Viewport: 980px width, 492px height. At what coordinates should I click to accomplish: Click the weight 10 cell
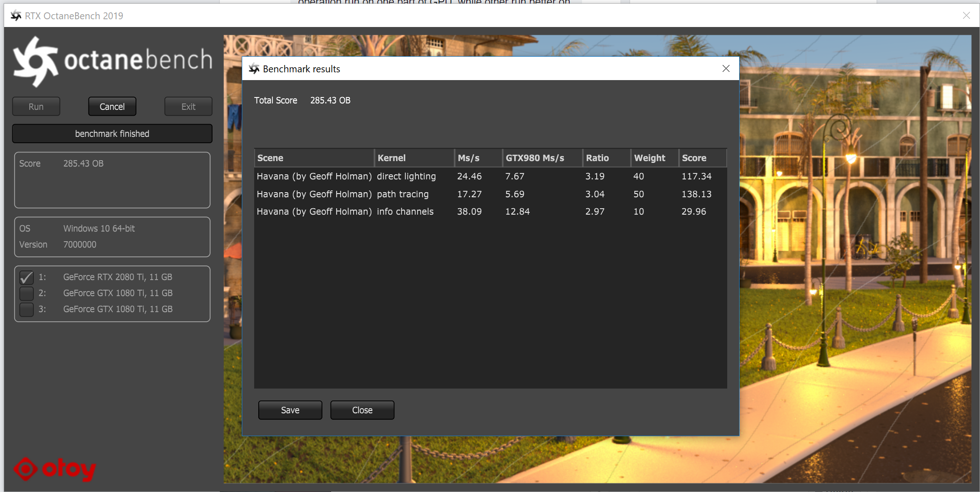click(639, 211)
